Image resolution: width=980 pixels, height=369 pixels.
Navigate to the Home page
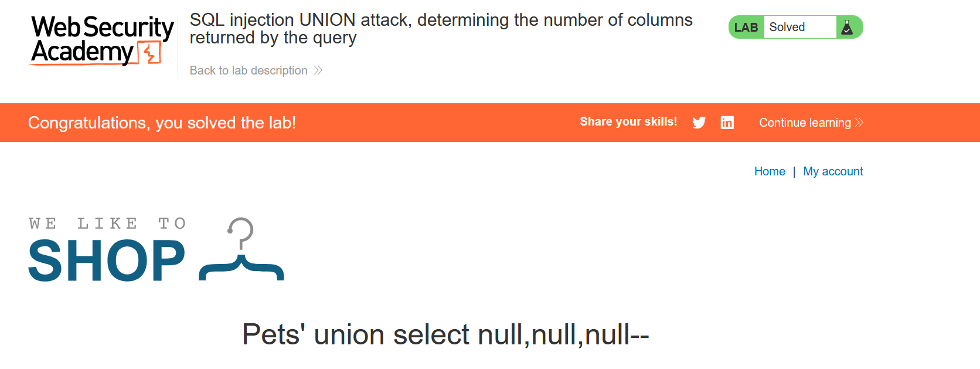(770, 171)
